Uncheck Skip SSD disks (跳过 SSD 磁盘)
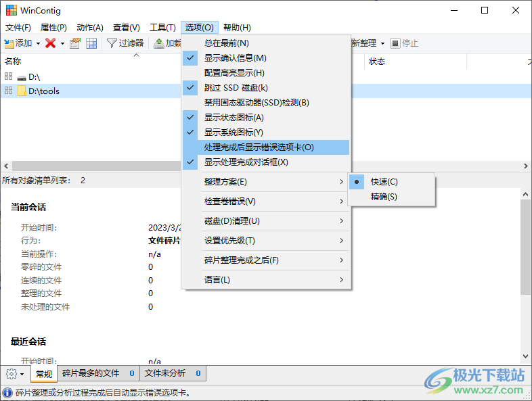The width and height of the screenshot is (532, 401). pyautogui.click(x=265, y=88)
